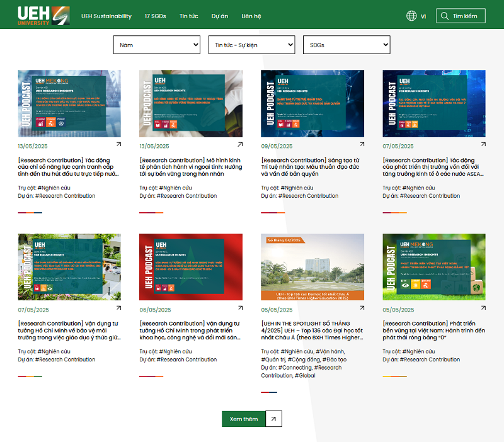This screenshot has height=442, width=504.
Task: Switch language via VI label
Action: pyautogui.click(x=423, y=16)
